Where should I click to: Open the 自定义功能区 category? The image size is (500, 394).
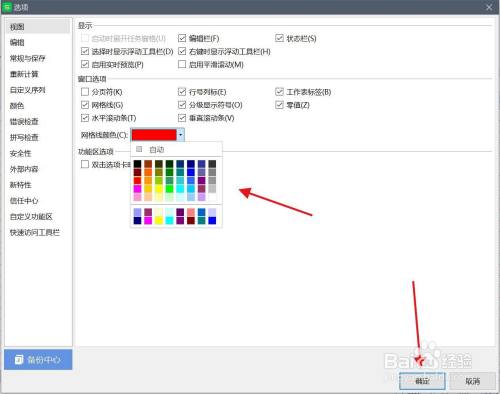[x=31, y=217]
